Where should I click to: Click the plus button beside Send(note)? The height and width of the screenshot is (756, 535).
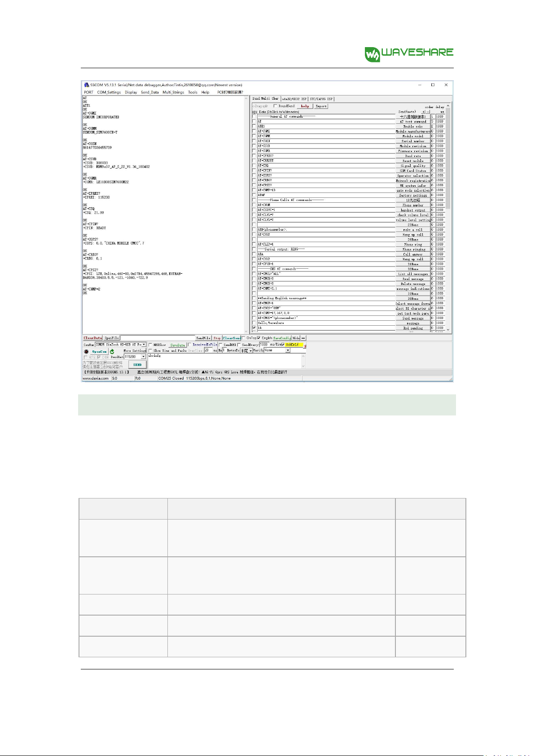pos(423,112)
